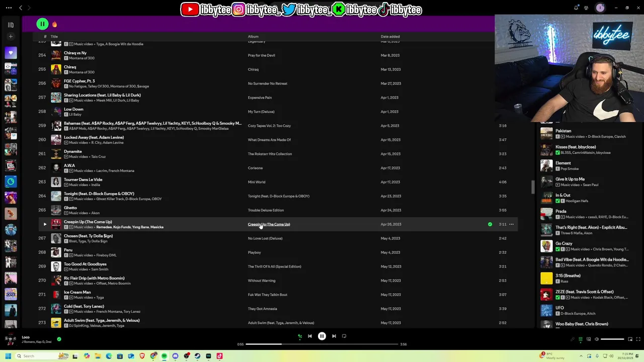Viewport: 644px width, 362px height.
Task: Click the plus create-playlist icon in sidebar
Action: pos(11,37)
